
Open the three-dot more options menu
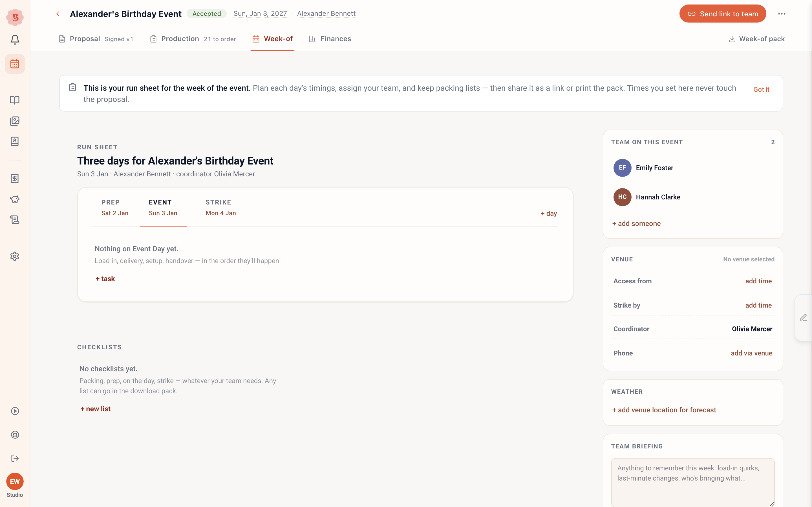tap(782, 14)
